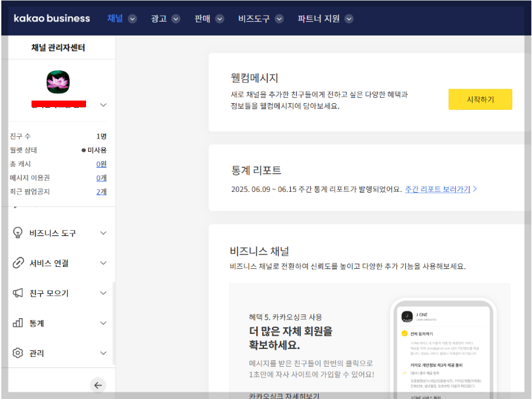This screenshot has height=399, width=532.
Task: Open the lotus channel profile image
Action: coord(56,82)
